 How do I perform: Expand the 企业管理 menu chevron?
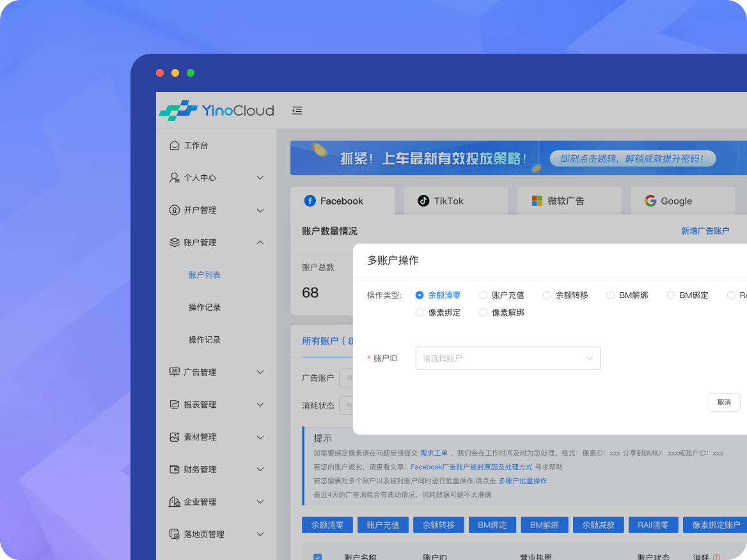[260, 501]
